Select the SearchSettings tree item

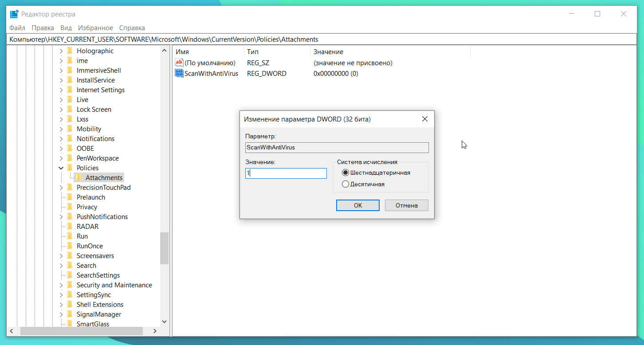coord(98,275)
